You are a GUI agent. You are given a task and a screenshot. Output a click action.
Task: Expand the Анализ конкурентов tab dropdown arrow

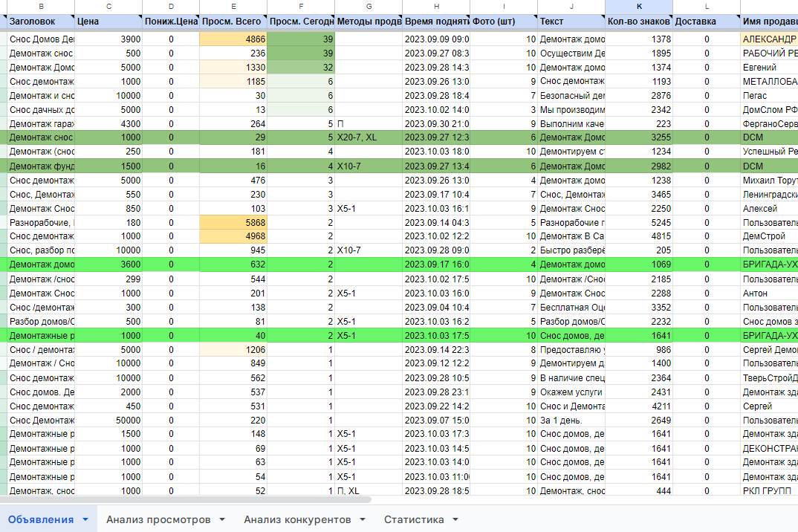click(363, 519)
